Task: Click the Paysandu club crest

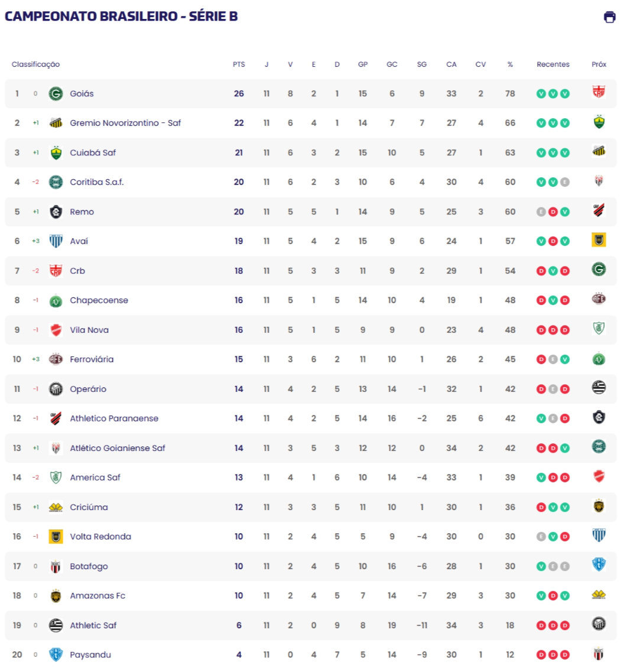Action: pos(56,655)
